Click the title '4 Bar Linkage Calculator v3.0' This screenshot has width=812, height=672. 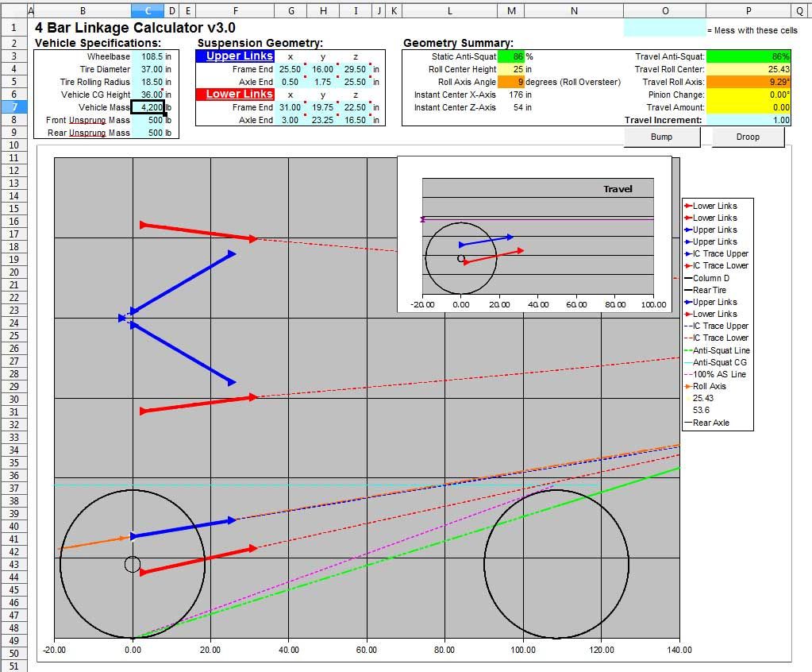(x=135, y=28)
